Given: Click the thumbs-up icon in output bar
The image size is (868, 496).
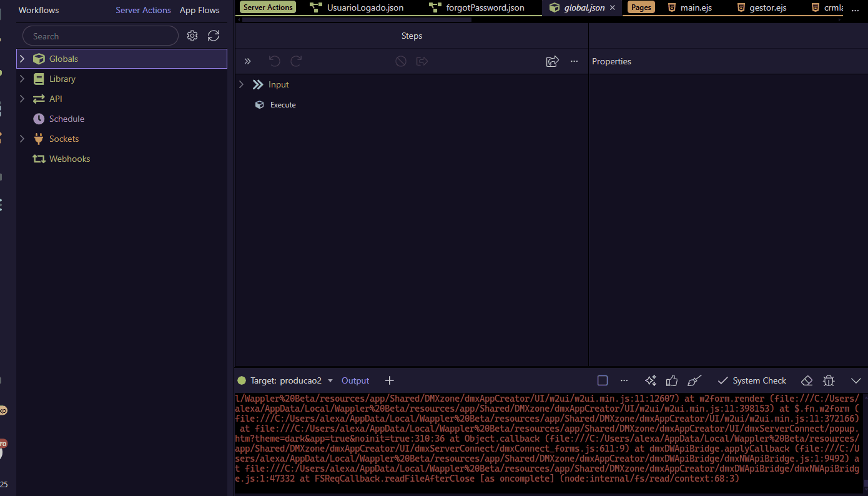Looking at the screenshot, I should click(x=672, y=380).
